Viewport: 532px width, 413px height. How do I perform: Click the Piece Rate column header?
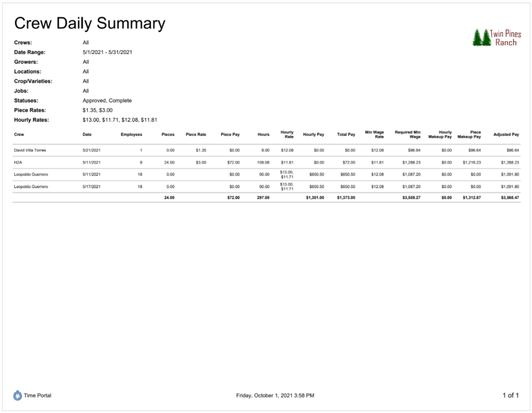[196, 135]
